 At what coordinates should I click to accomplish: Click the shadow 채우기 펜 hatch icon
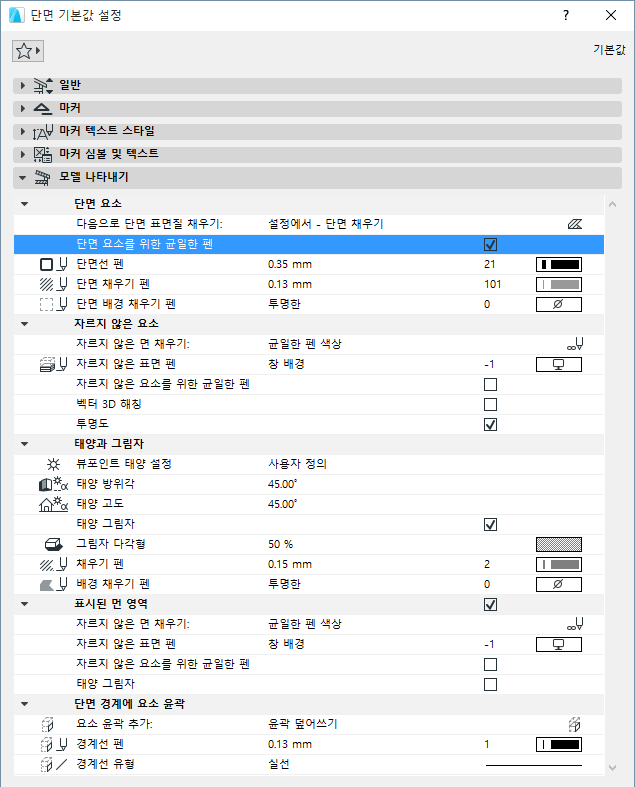click(x=53, y=564)
